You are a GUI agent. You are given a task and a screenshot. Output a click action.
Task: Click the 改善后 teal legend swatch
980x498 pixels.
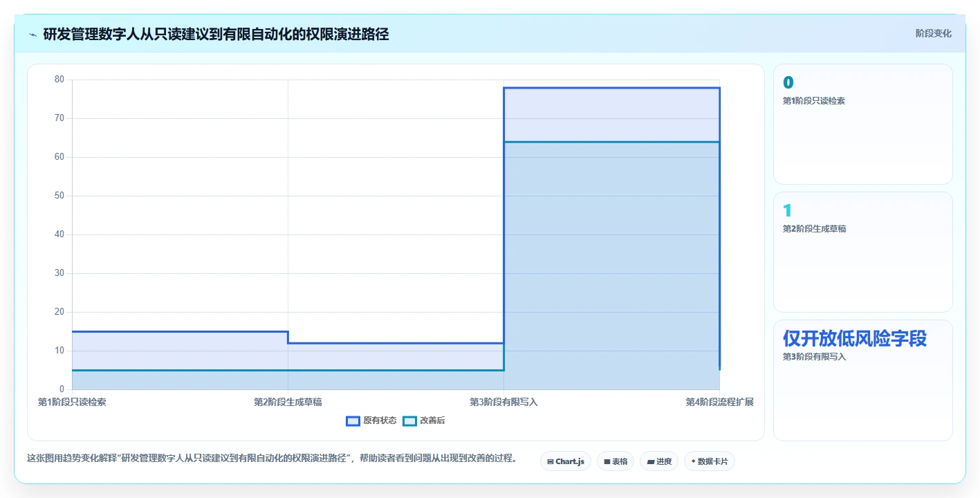pyautogui.click(x=409, y=421)
